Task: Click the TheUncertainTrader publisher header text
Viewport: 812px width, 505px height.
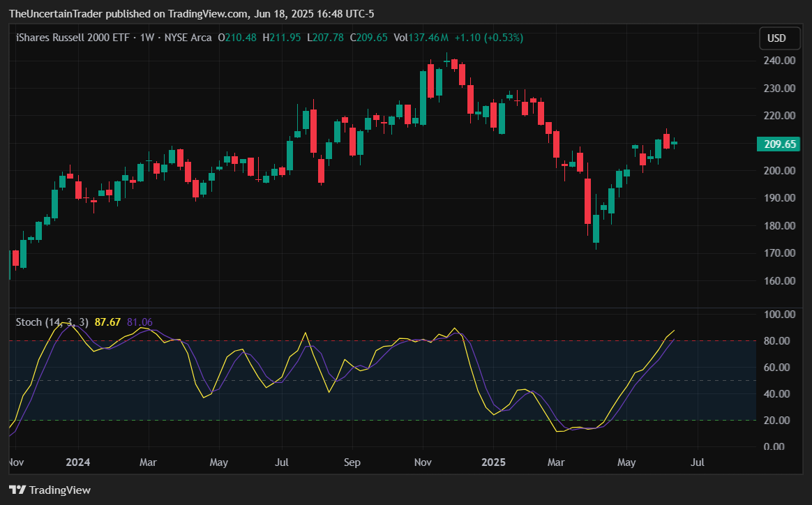Action: (x=56, y=14)
